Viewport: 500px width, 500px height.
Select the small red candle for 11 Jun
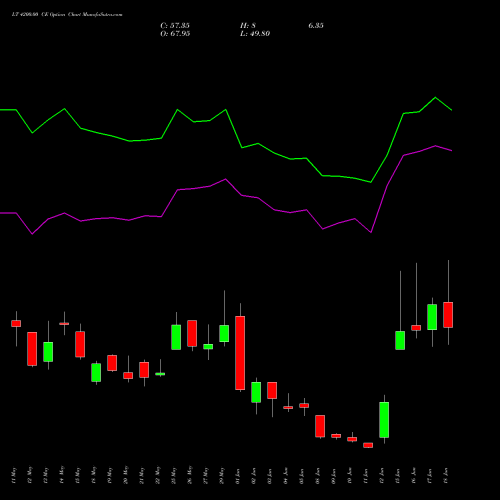368,445
